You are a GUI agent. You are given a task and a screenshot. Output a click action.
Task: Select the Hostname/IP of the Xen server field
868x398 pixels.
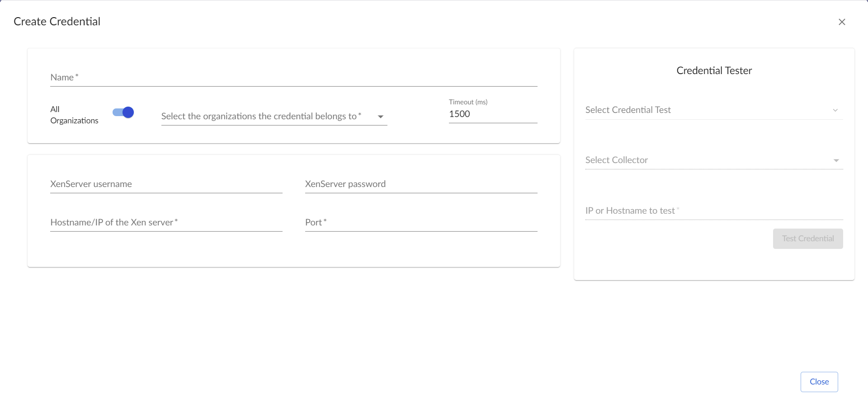[166, 223]
